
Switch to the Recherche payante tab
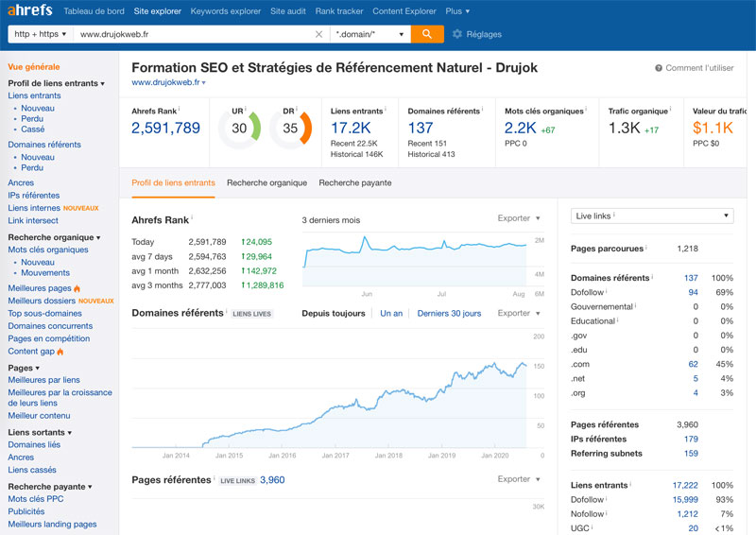pyautogui.click(x=355, y=182)
